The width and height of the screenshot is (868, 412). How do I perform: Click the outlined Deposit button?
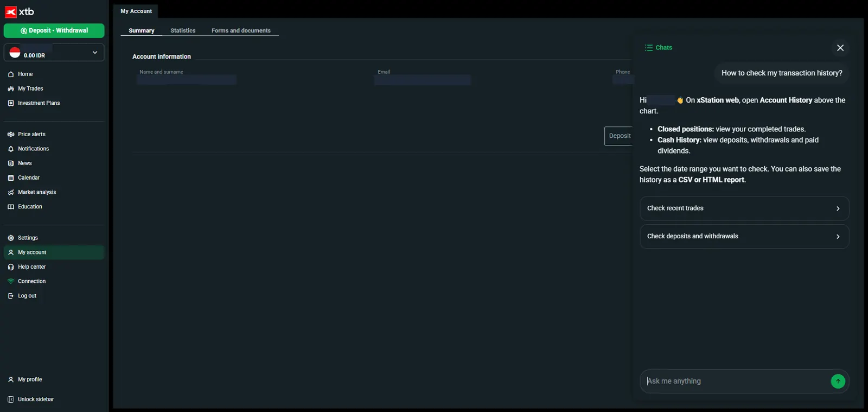tap(619, 136)
